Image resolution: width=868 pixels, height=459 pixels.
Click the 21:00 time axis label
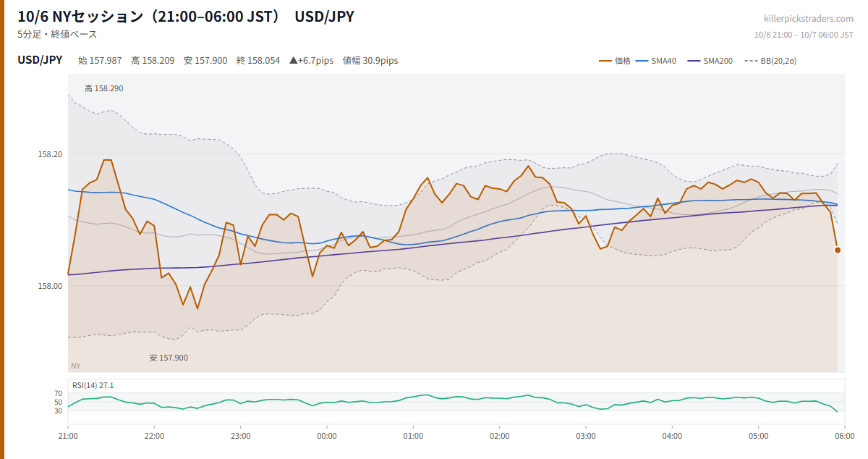click(x=68, y=436)
